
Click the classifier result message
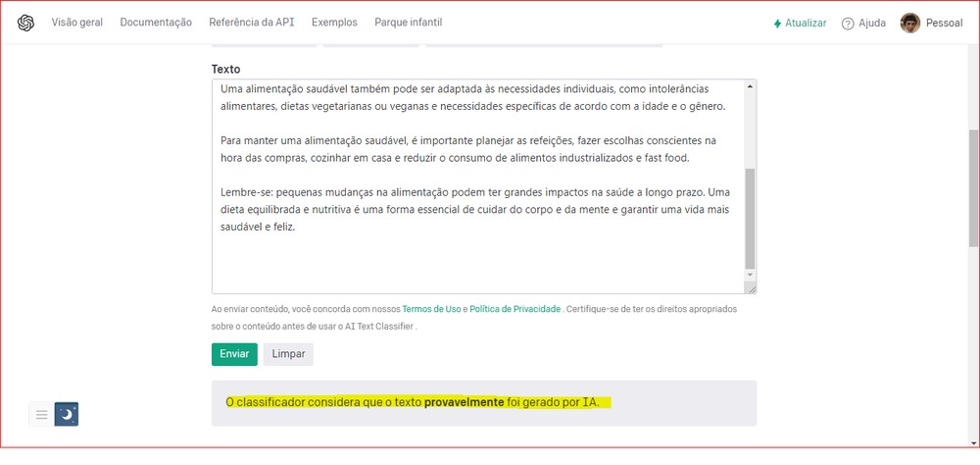[484, 403]
